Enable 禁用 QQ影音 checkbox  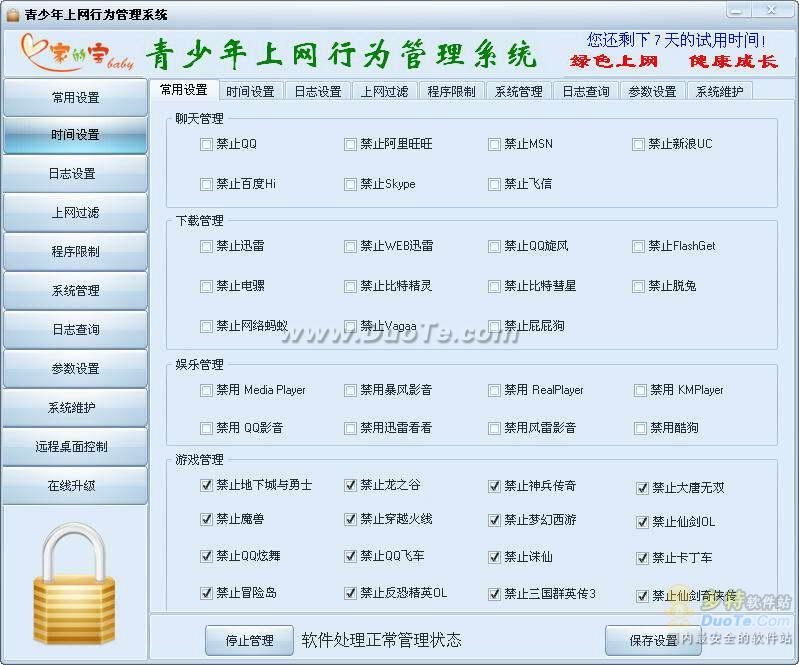[206, 429]
